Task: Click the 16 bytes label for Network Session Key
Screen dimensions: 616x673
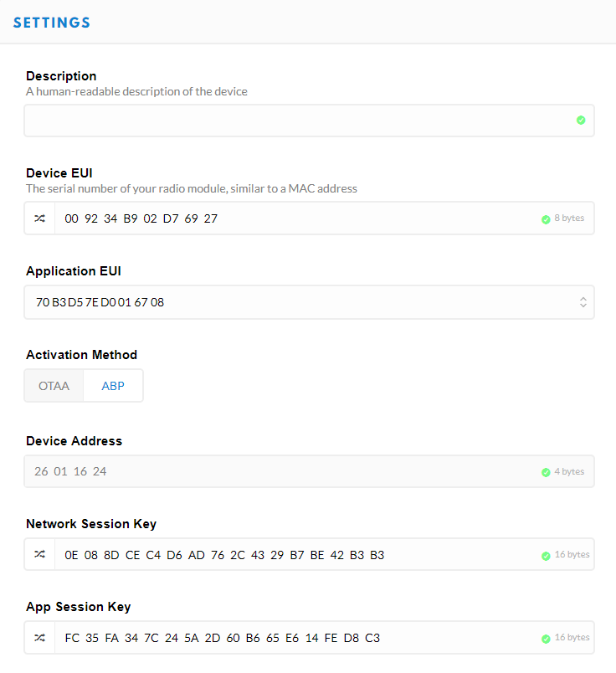Action: point(572,554)
